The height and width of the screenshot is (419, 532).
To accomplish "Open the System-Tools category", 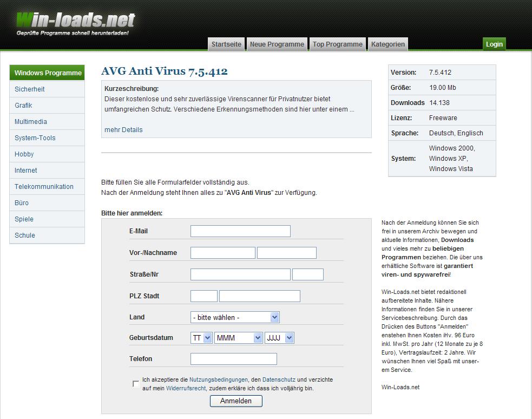I will coord(35,138).
